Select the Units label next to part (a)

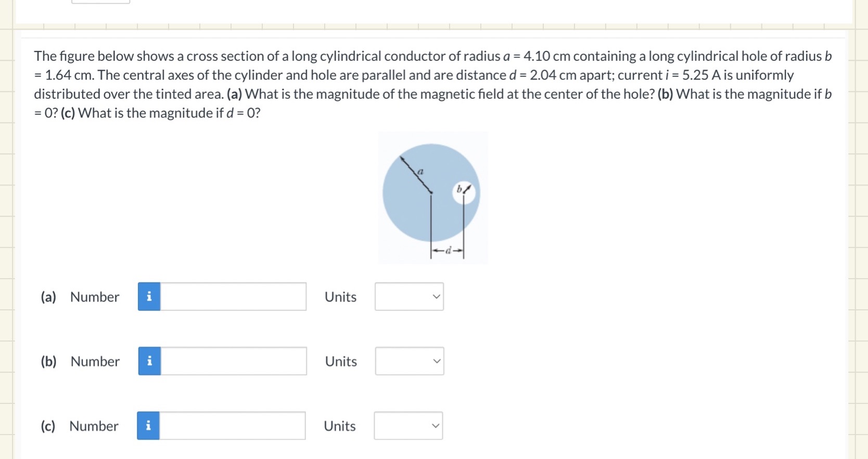pyautogui.click(x=340, y=296)
